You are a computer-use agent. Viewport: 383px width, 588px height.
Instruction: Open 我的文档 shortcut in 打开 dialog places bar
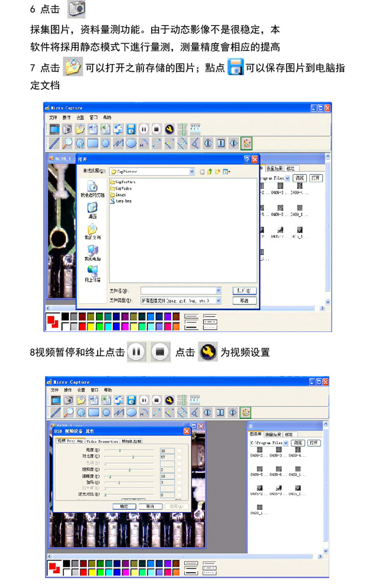coord(92,232)
